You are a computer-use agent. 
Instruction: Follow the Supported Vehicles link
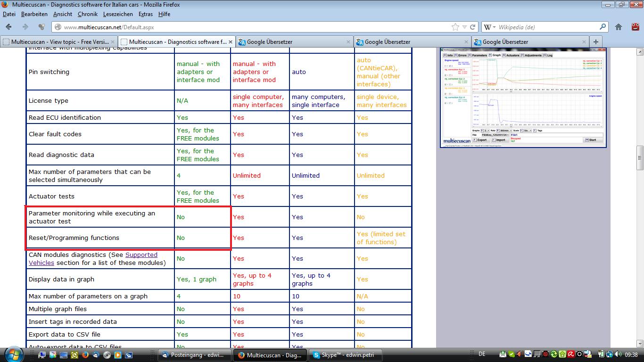(x=93, y=259)
